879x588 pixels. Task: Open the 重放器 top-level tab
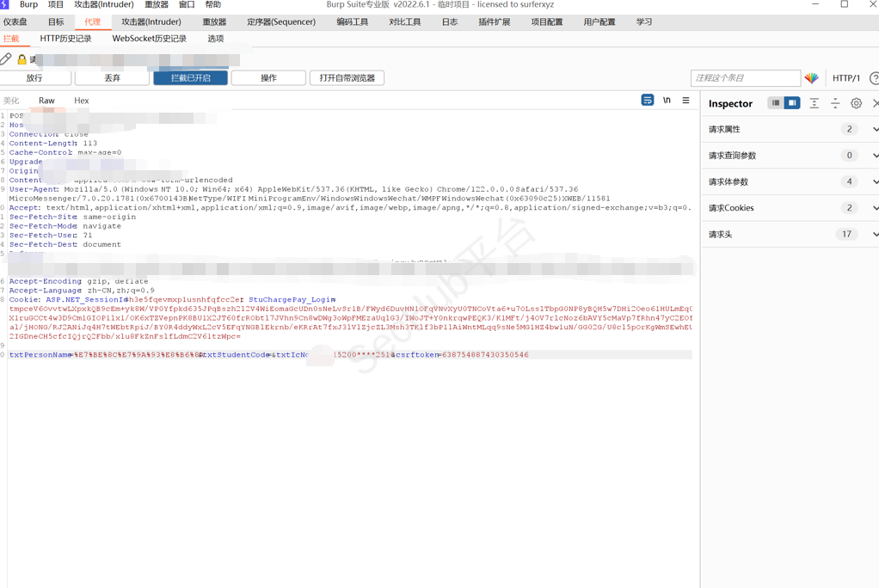tap(214, 21)
